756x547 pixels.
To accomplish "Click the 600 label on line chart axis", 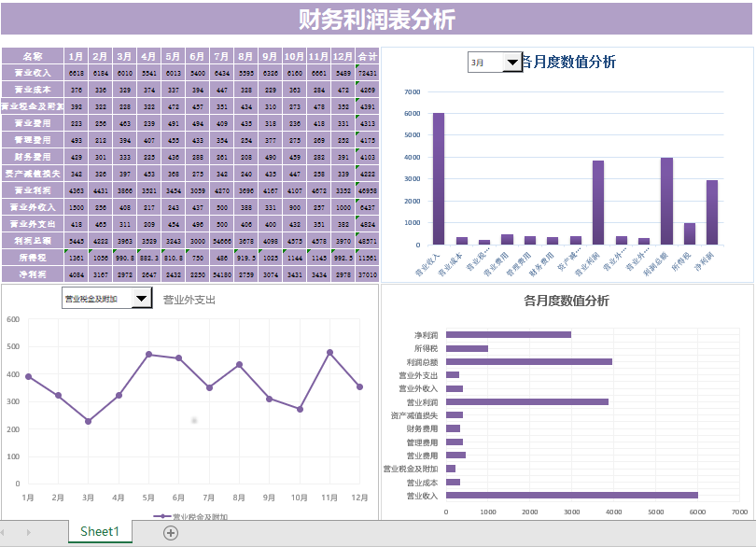I will pos(13,319).
